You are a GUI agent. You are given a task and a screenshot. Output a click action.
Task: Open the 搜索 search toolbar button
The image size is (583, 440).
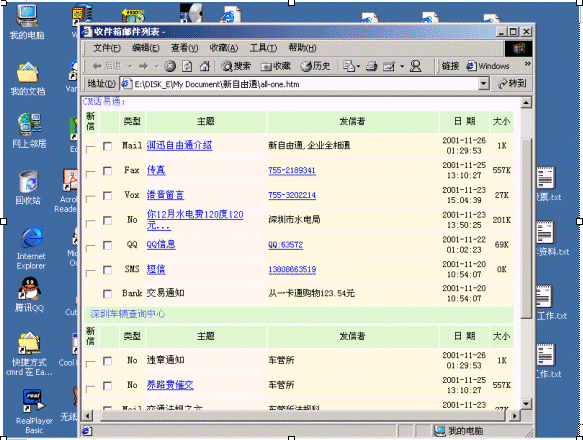click(236, 66)
